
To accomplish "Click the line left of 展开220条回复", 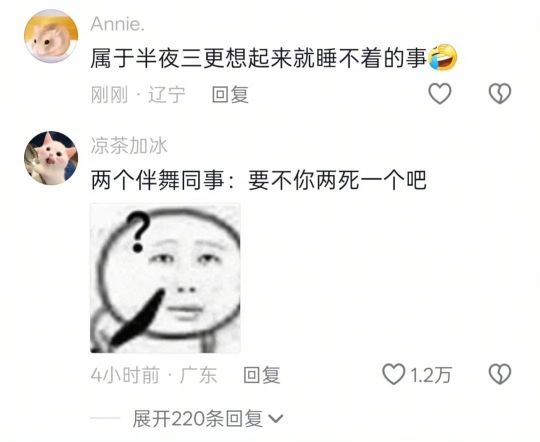I will [105, 419].
